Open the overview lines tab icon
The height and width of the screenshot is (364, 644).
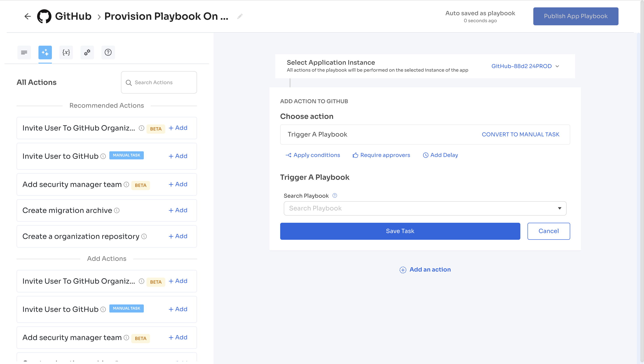pos(24,52)
